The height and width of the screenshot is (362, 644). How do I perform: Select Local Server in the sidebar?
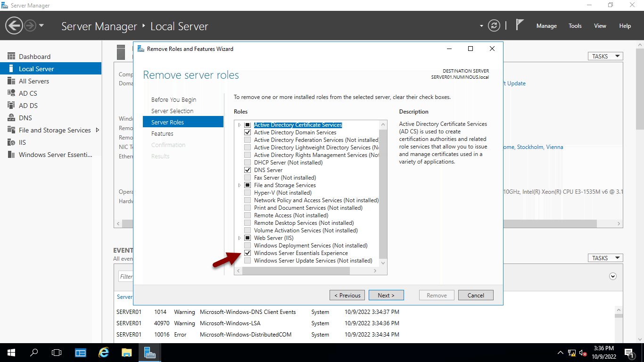50,69
